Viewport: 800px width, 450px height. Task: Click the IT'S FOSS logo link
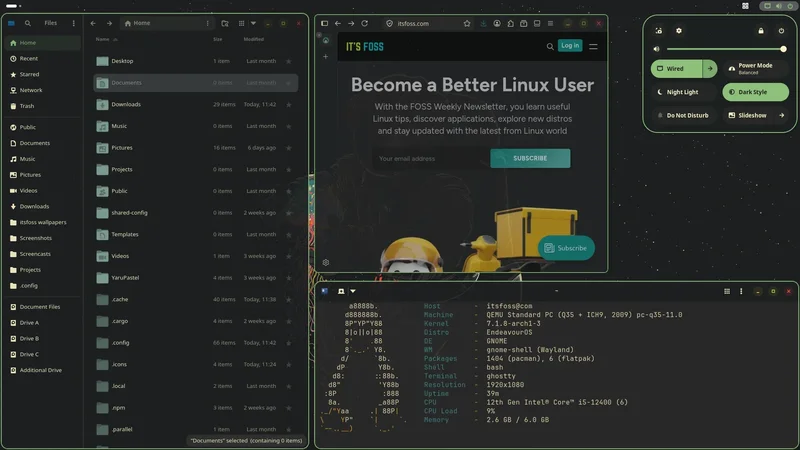(365, 47)
